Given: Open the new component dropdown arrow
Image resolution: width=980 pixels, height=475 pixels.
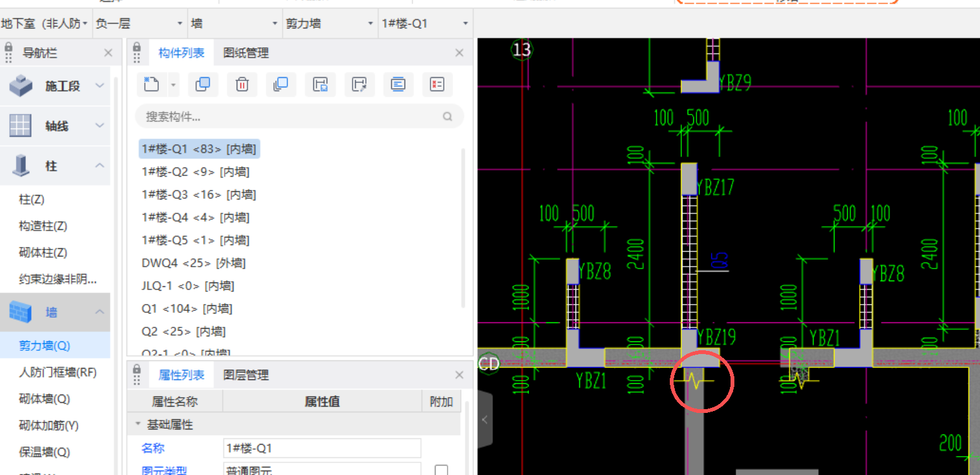Looking at the screenshot, I should tap(173, 84).
